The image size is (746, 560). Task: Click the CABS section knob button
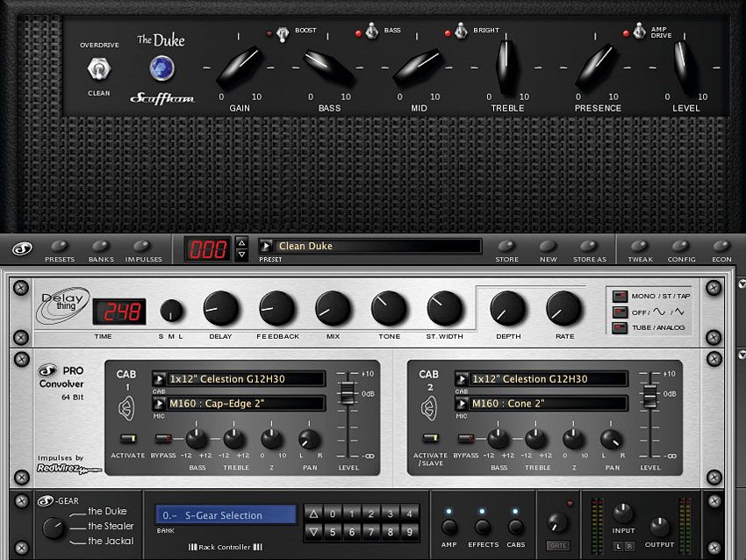click(x=515, y=528)
